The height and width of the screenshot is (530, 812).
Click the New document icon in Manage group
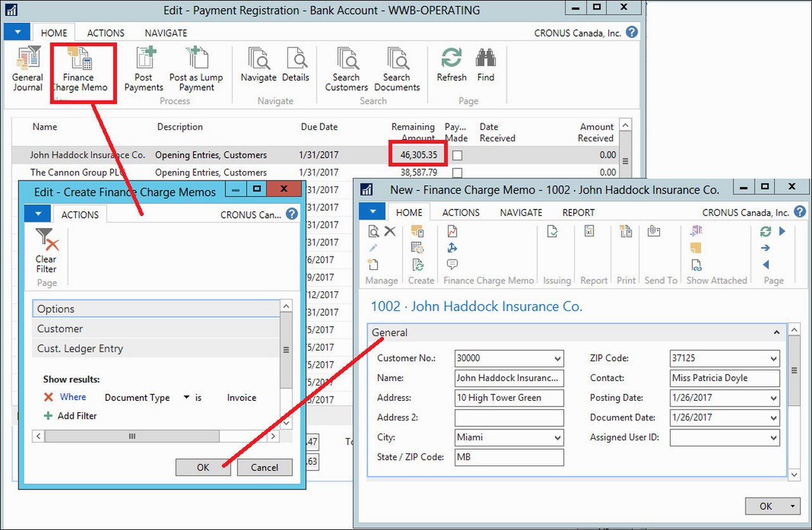coord(374,264)
